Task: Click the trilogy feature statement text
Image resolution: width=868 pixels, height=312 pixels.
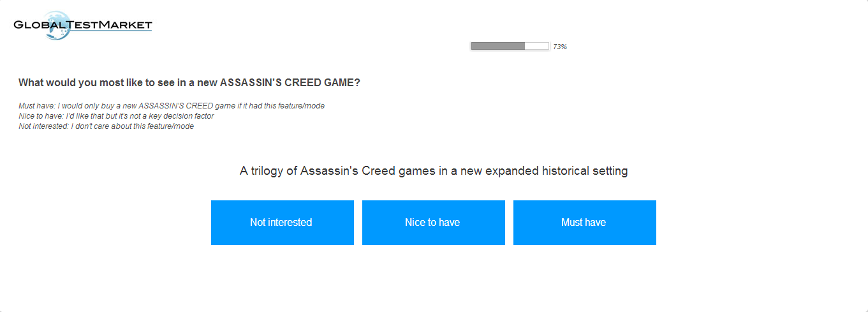Action: tap(434, 171)
